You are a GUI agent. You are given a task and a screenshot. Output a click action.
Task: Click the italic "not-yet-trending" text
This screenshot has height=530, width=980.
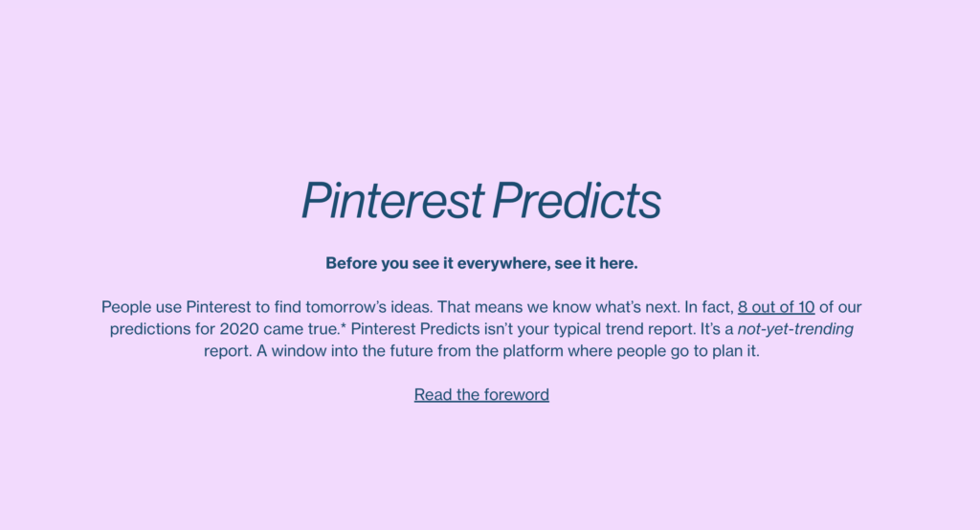pyautogui.click(x=795, y=329)
